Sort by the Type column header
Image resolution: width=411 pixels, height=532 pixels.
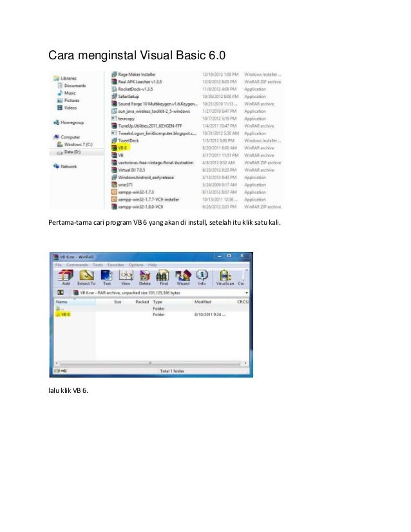(157, 301)
